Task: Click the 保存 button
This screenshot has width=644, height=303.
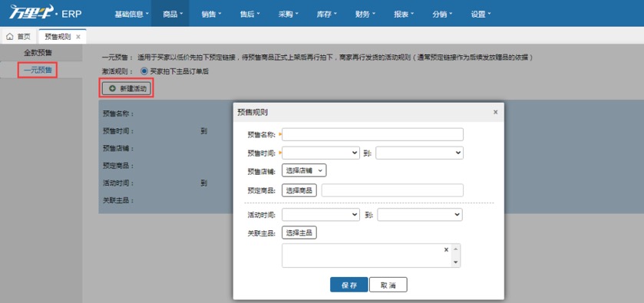Action: 349,285
